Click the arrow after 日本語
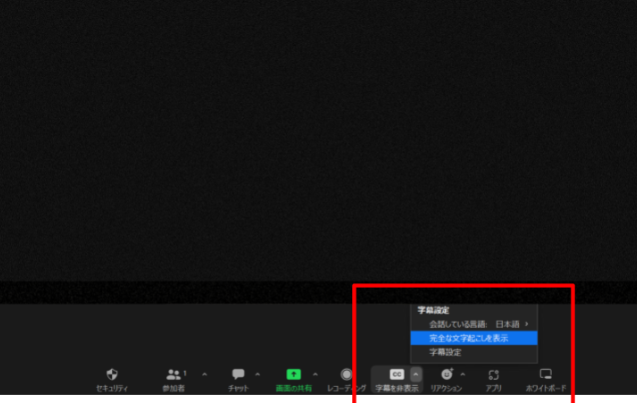The width and height of the screenshot is (637, 403). click(x=527, y=324)
